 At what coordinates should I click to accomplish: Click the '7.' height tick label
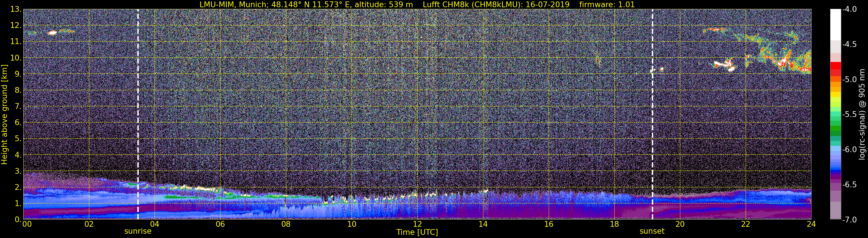[x=18, y=107]
